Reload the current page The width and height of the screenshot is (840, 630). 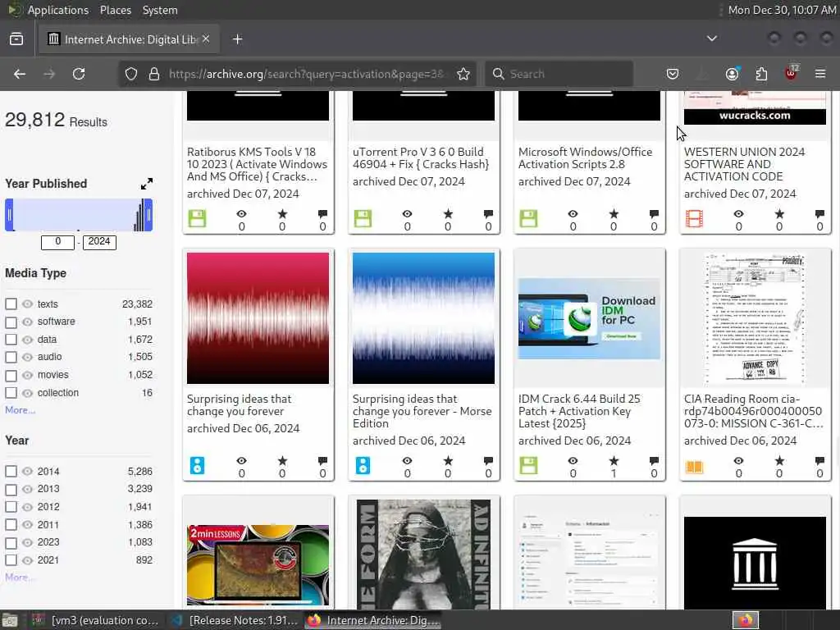[x=79, y=74]
